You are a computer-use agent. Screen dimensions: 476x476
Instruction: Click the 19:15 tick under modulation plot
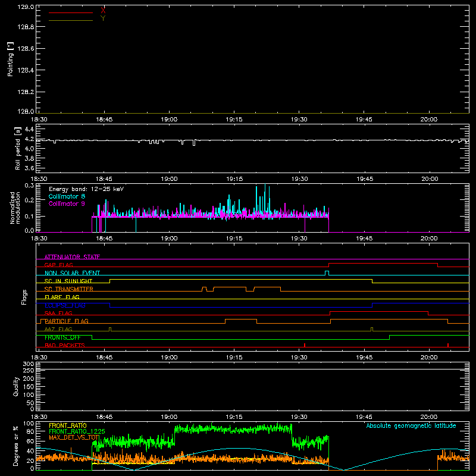(234, 239)
